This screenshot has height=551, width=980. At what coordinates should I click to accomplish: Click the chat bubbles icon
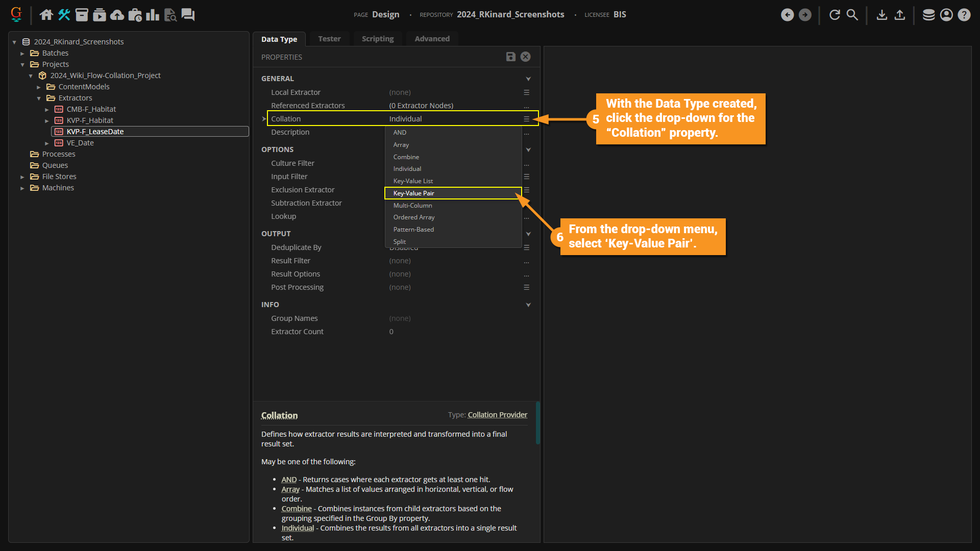188,15
